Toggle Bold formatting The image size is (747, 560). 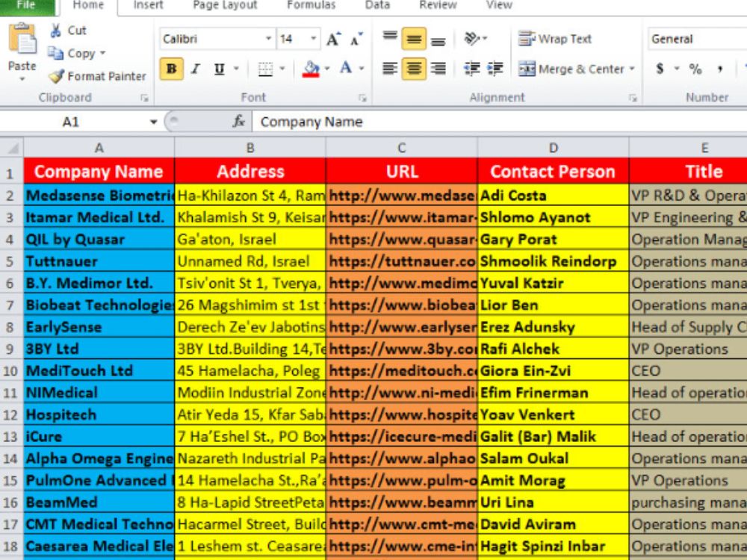click(x=172, y=69)
